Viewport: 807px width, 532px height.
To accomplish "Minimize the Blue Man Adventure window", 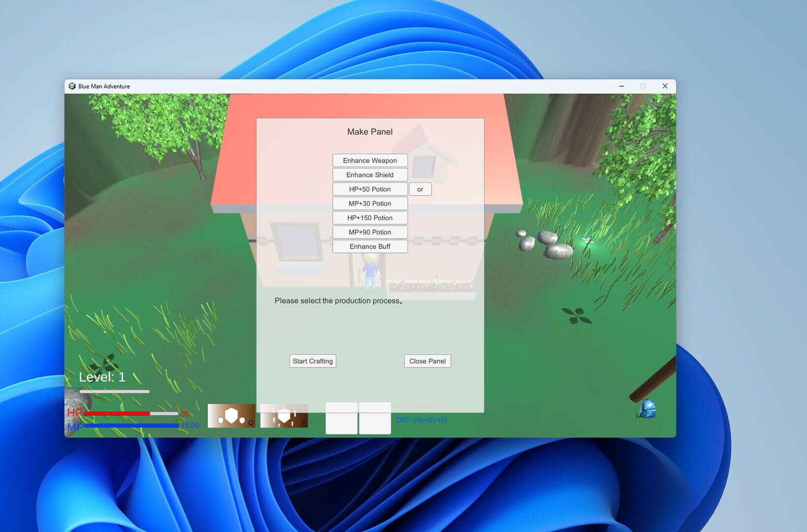I will (x=622, y=86).
